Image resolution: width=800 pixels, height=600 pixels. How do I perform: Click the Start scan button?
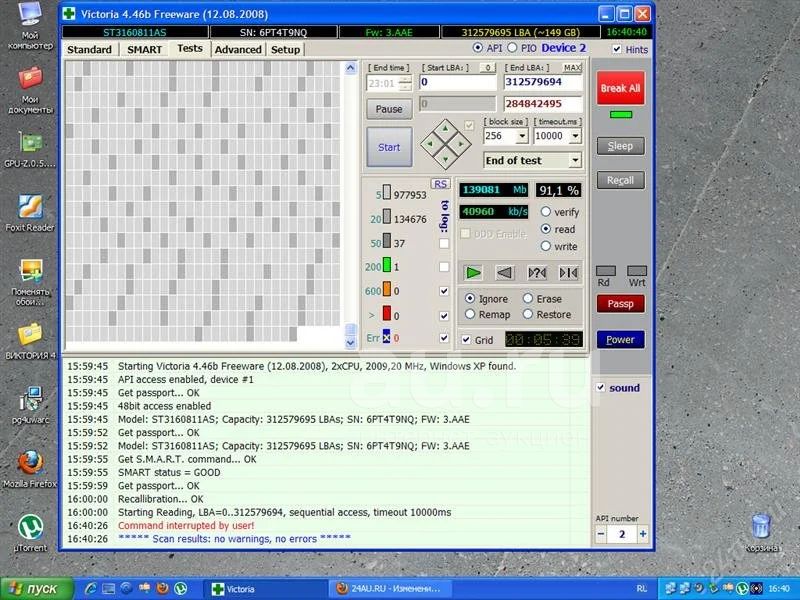389,147
